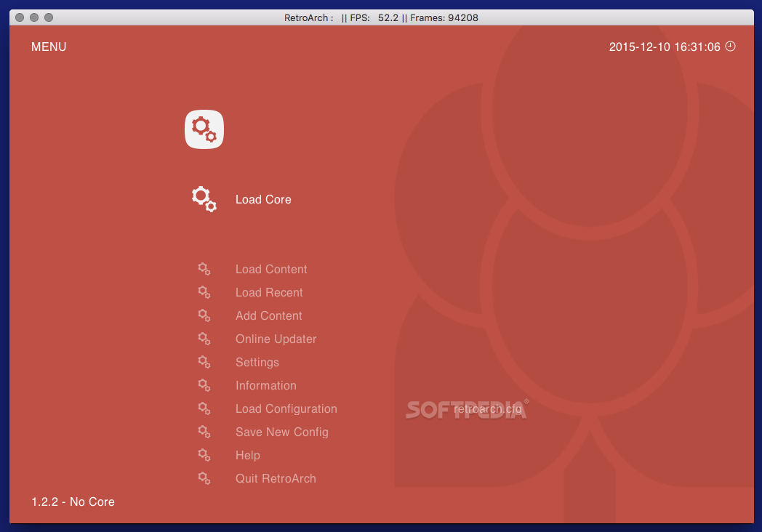Select Quit RetroArch
This screenshot has height=532, width=762.
tap(276, 478)
